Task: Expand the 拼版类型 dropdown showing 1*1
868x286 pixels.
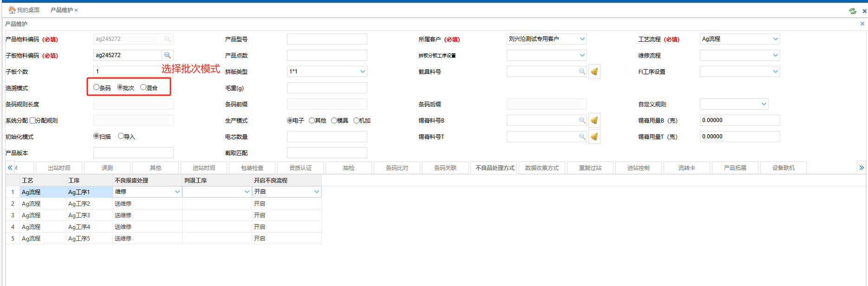Action: (362, 71)
